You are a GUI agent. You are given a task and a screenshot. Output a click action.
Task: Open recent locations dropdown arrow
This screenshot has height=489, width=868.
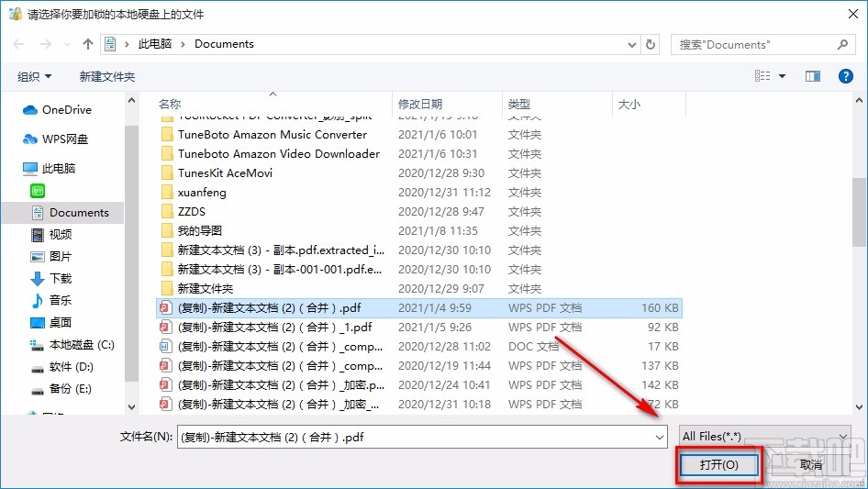point(67,44)
